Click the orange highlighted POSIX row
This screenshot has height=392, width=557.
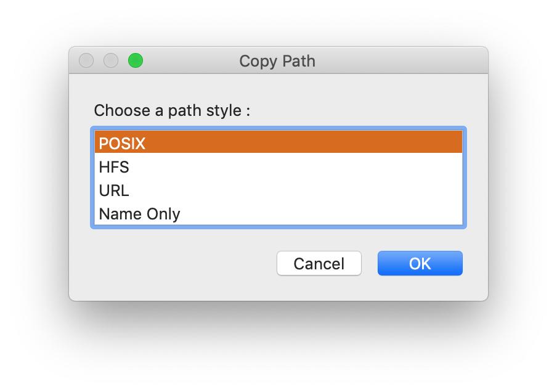(277, 143)
